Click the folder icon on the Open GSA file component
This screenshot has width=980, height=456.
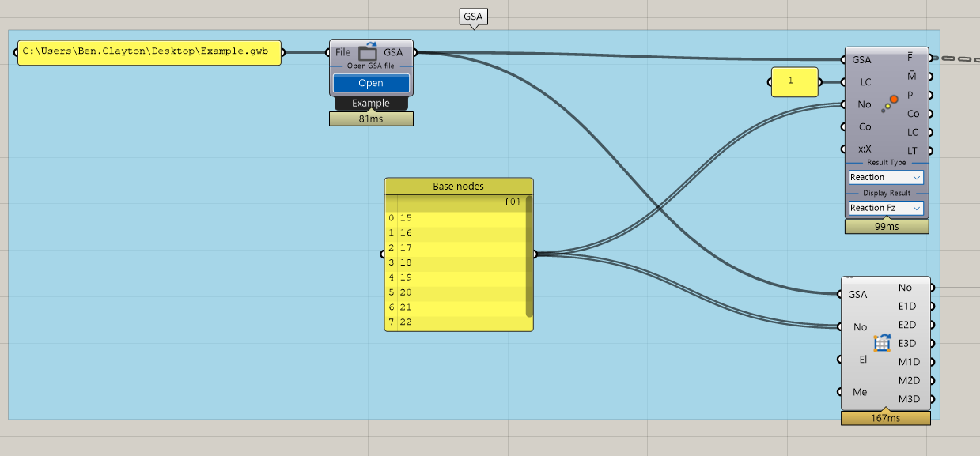[x=368, y=52]
